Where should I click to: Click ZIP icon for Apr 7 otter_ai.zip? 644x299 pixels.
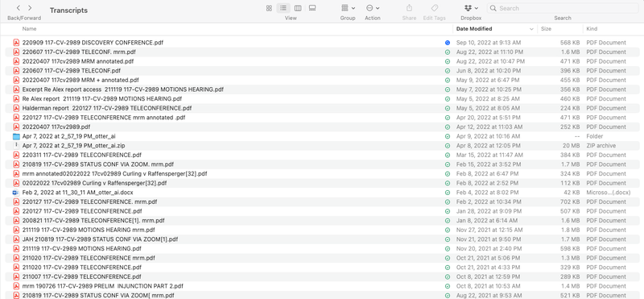16,146
